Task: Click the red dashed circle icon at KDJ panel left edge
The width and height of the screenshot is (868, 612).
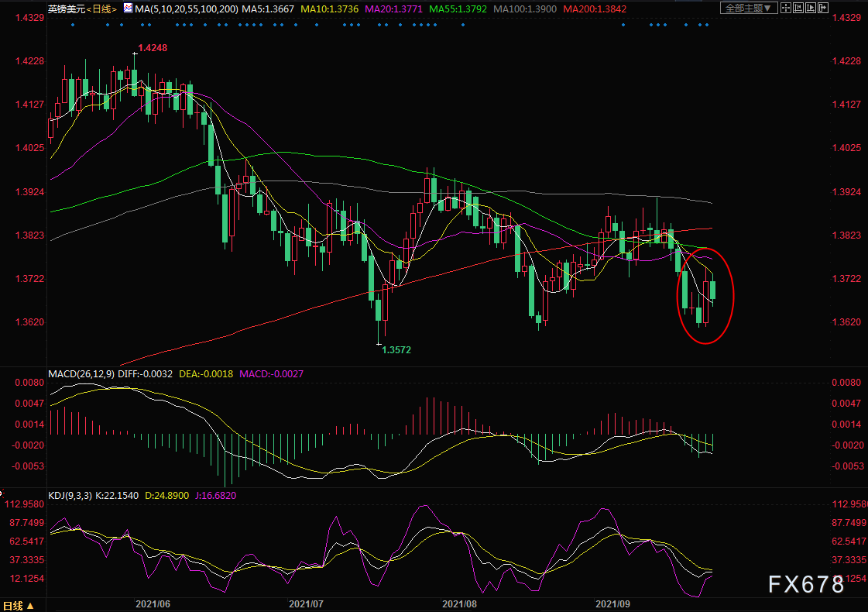Action: (x=2, y=492)
